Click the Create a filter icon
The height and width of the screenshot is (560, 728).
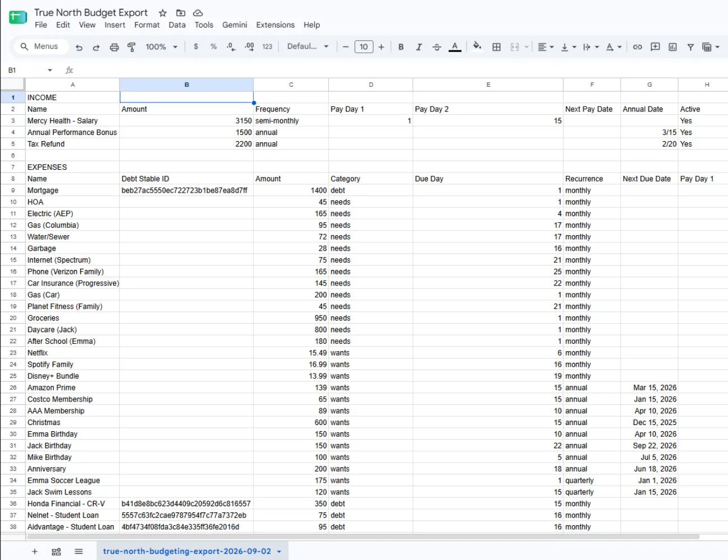pyautogui.click(x=690, y=47)
